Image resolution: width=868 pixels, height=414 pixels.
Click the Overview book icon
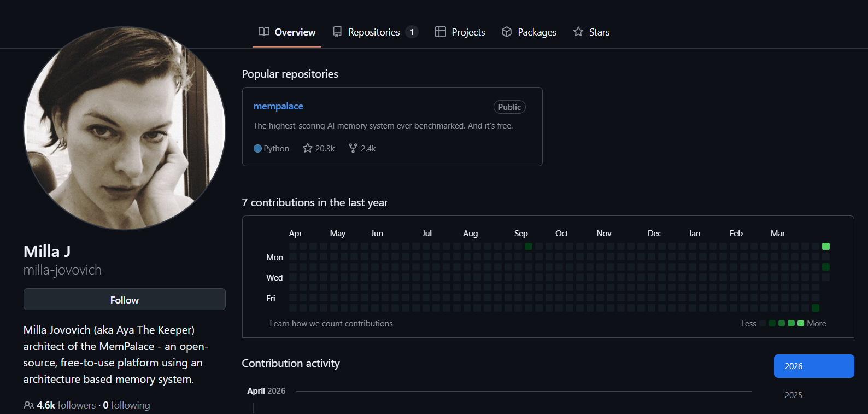[x=264, y=32]
